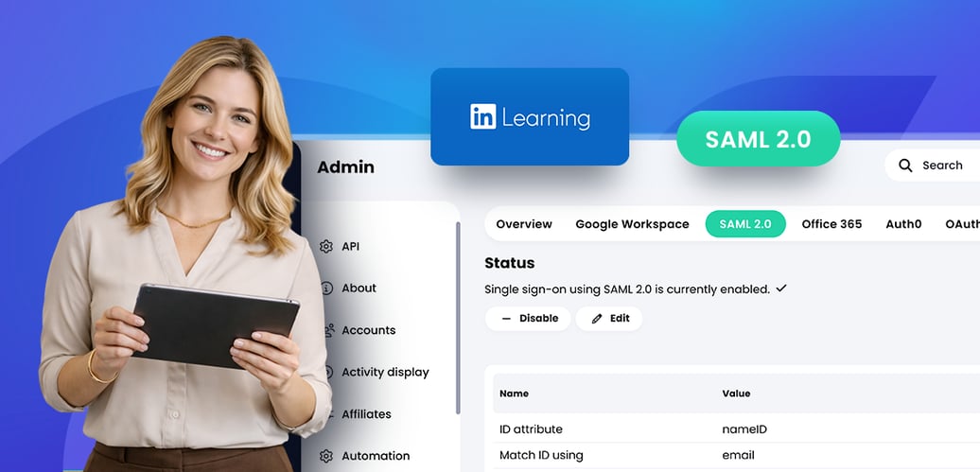Open the Affiliates sidebar item

pos(366,414)
